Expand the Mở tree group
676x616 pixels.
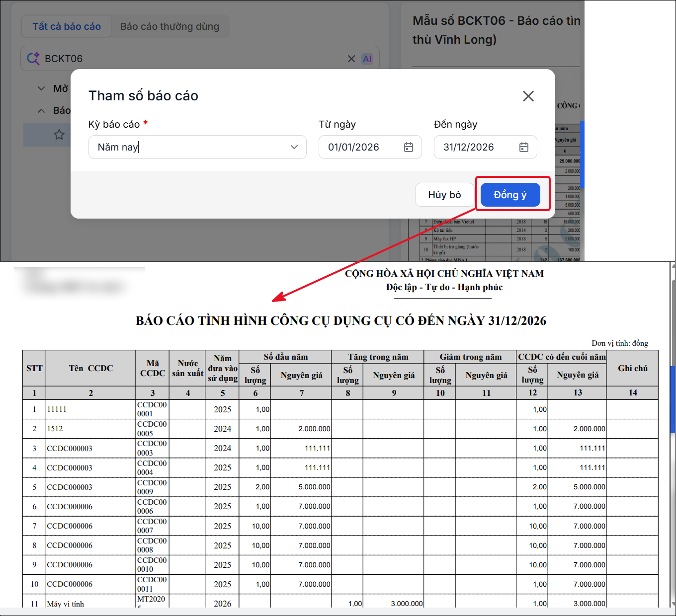tap(41, 88)
